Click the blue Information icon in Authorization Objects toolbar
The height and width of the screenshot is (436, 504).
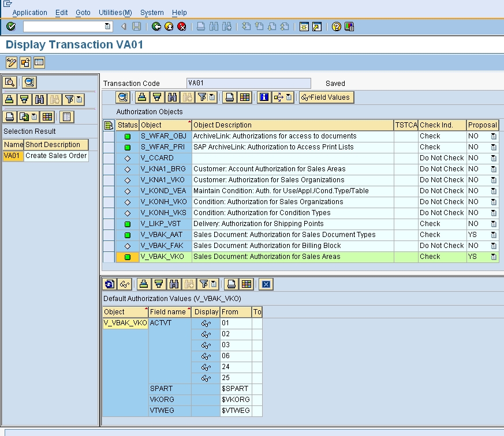(x=264, y=97)
